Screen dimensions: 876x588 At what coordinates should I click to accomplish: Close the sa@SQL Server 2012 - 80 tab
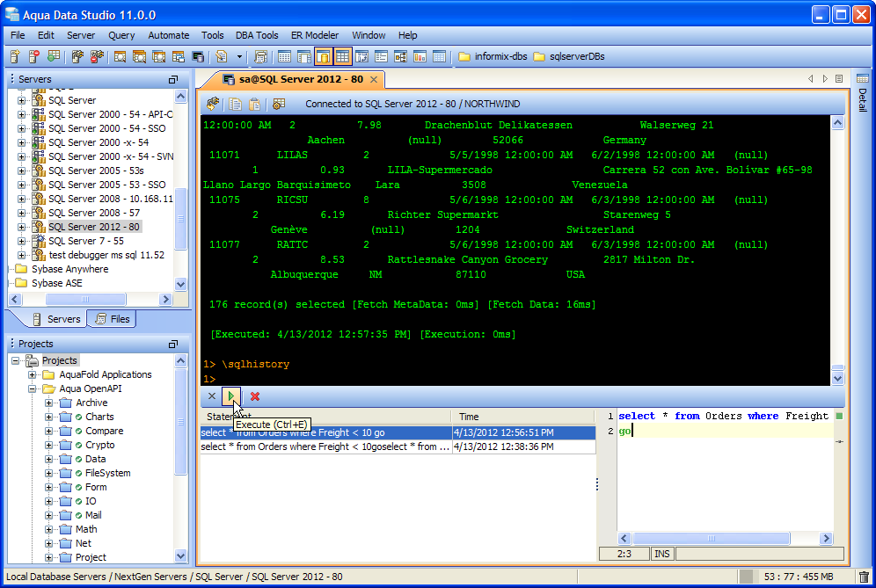click(x=374, y=79)
